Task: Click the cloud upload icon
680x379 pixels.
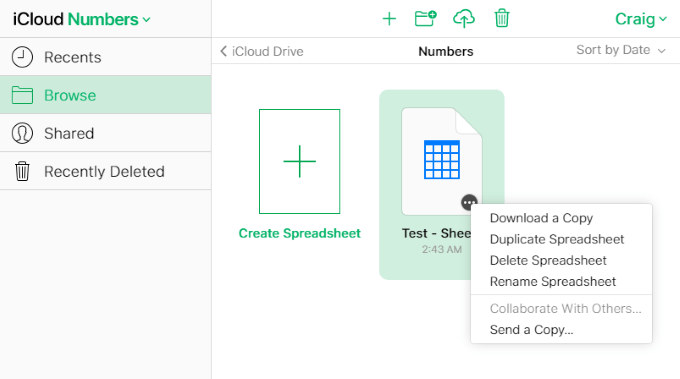Action: [464, 19]
